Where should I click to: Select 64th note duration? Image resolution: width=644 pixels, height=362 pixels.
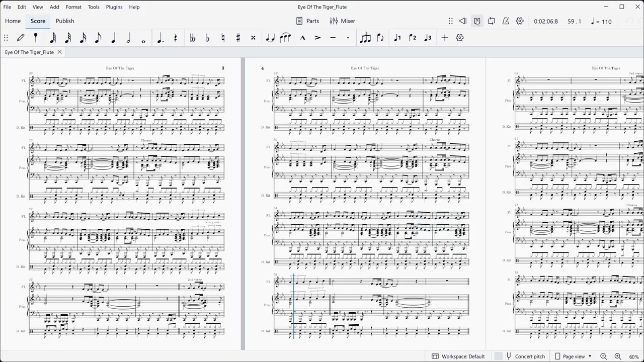click(53, 38)
